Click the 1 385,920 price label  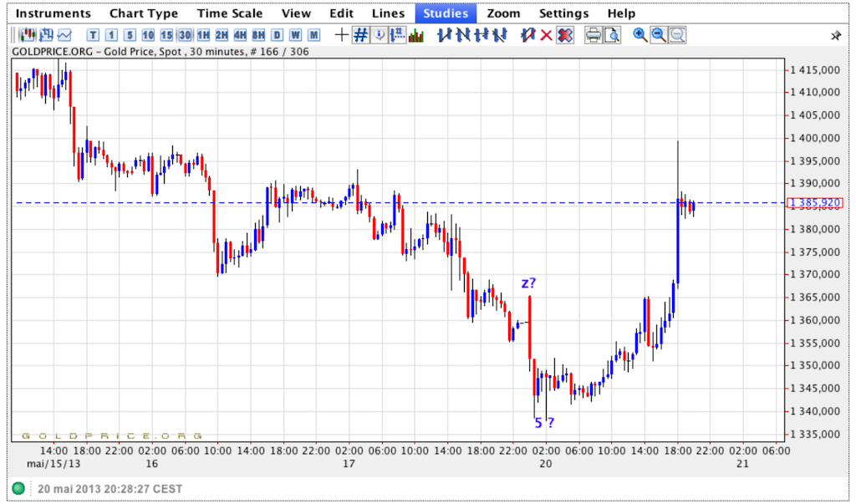tap(817, 202)
